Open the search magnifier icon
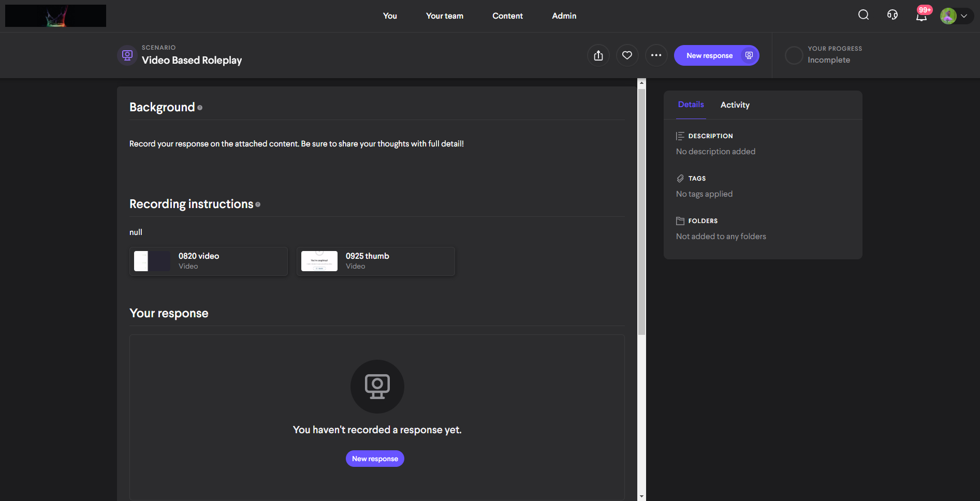Viewport: 980px width, 501px height. [863, 15]
